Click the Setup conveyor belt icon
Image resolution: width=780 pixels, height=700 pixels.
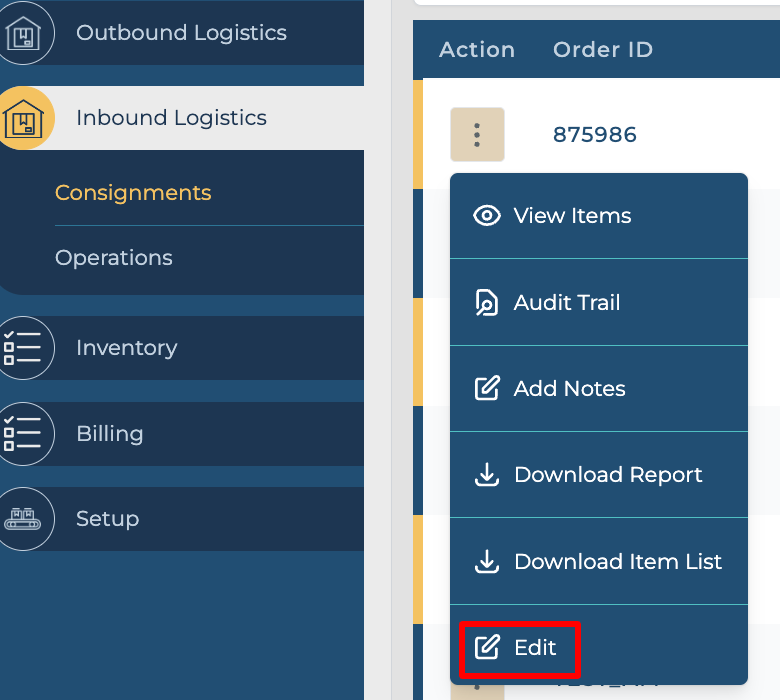(x=22, y=519)
